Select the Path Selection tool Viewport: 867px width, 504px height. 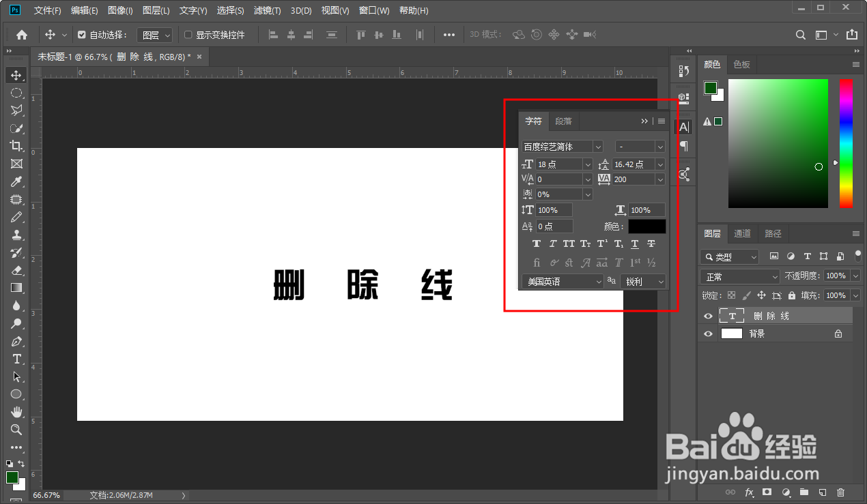16,376
